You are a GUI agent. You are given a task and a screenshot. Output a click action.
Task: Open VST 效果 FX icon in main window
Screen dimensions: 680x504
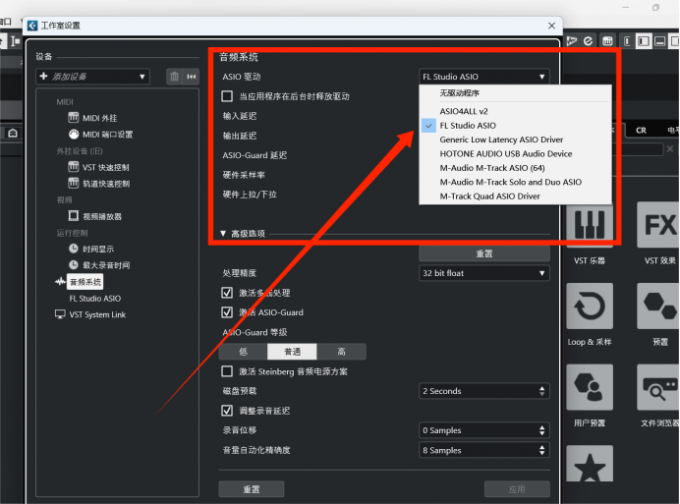[659, 225]
